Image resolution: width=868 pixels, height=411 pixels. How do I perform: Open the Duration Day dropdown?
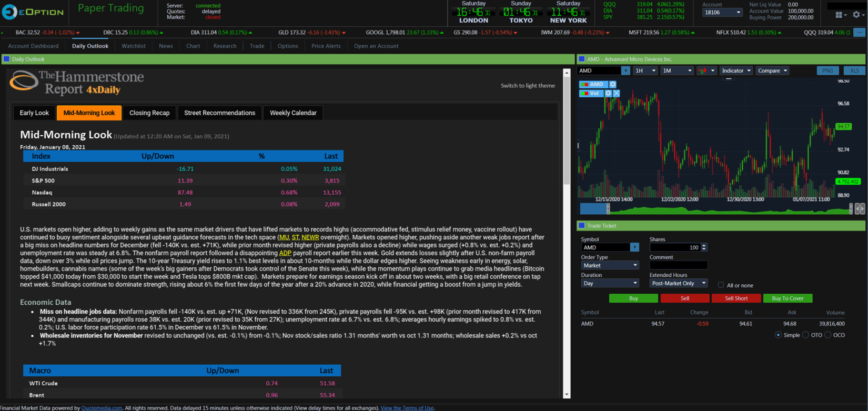pyautogui.click(x=609, y=283)
